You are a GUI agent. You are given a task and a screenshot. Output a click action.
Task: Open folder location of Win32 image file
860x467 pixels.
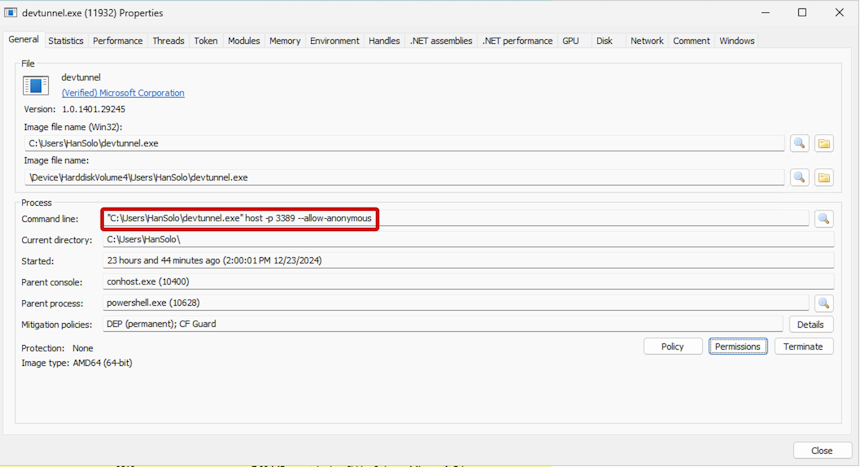pos(824,143)
